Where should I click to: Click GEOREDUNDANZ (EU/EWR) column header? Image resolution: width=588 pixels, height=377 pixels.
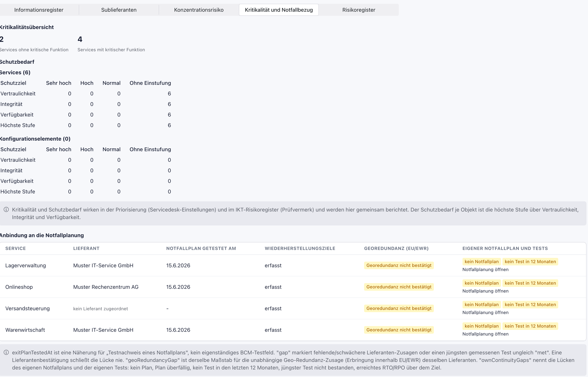[396, 248]
